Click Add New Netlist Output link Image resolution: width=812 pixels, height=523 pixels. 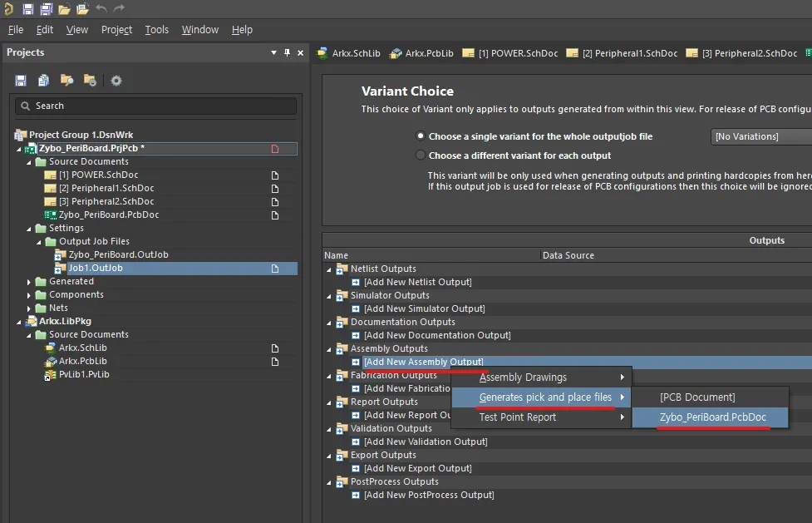(417, 282)
